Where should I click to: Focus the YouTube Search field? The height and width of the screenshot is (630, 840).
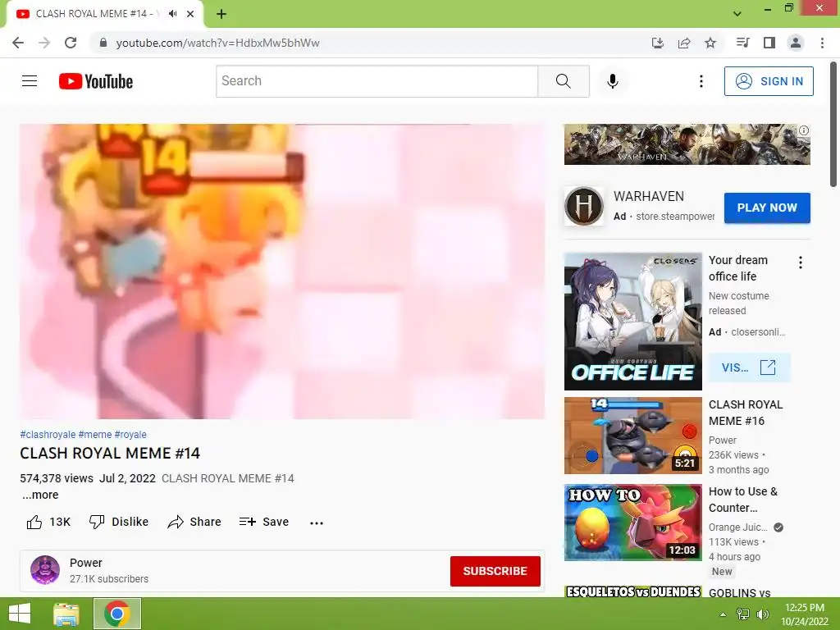point(377,81)
